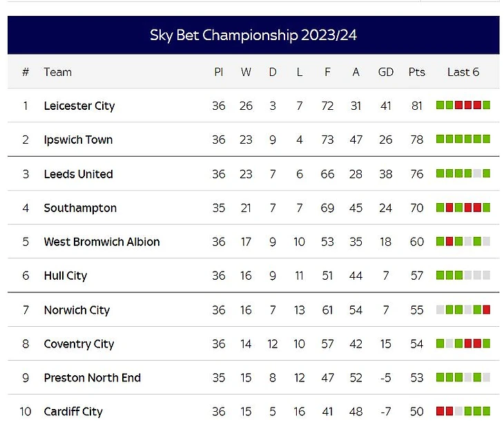Image resolution: width=504 pixels, height=427 pixels.
Task: Click Preston North End team name
Action: point(92,378)
